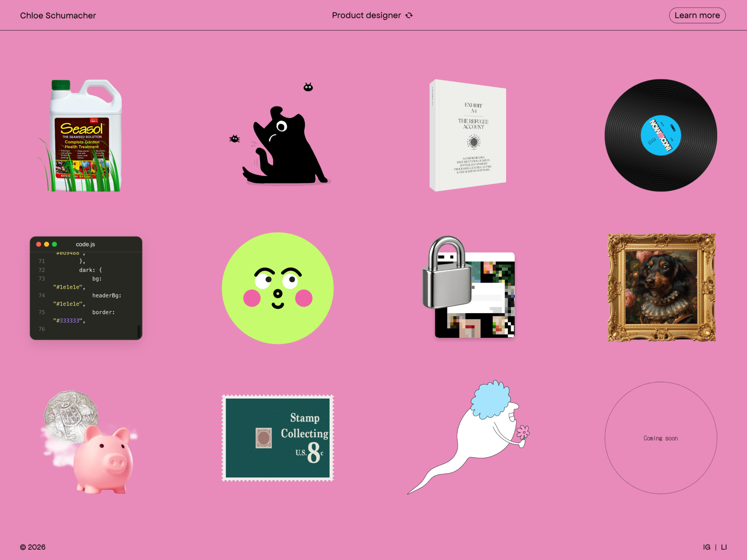Screen dimensions: 747x560
Task: Open the black cat scratching illustration
Action: pyautogui.click(x=286, y=147)
